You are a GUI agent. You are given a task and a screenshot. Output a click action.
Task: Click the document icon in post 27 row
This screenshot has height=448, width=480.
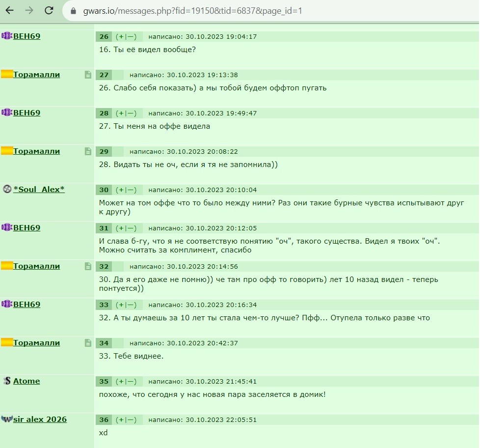(88, 75)
